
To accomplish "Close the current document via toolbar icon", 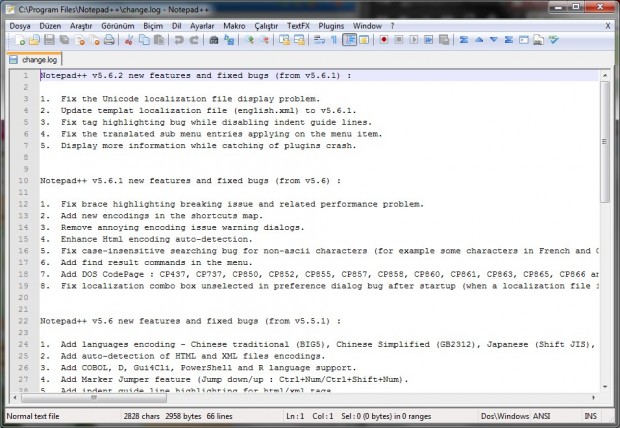I will (79, 40).
